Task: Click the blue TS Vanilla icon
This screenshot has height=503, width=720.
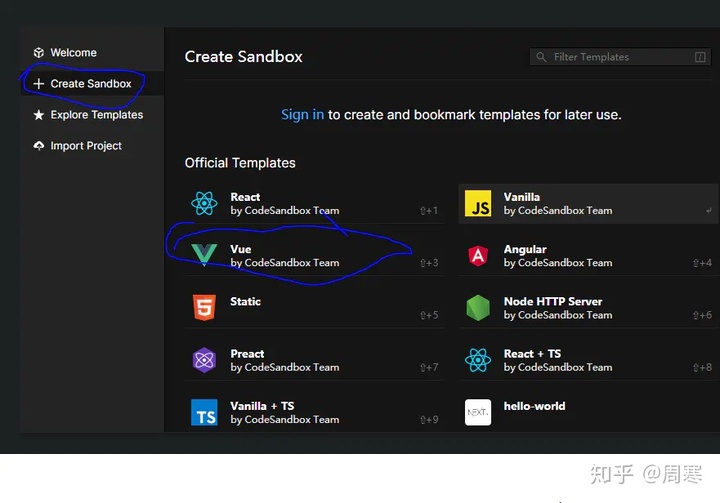Action: point(204,413)
